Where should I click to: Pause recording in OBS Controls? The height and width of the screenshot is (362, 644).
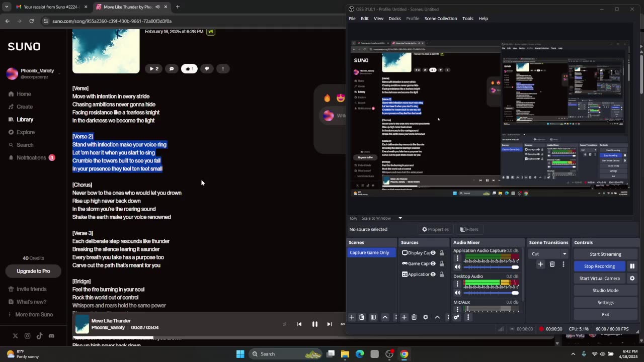pos(632,266)
